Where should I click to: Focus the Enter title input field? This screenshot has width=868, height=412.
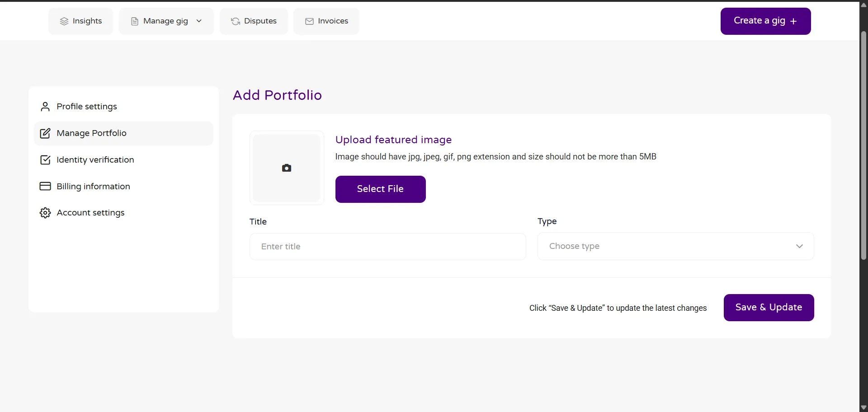pyautogui.click(x=387, y=247)
